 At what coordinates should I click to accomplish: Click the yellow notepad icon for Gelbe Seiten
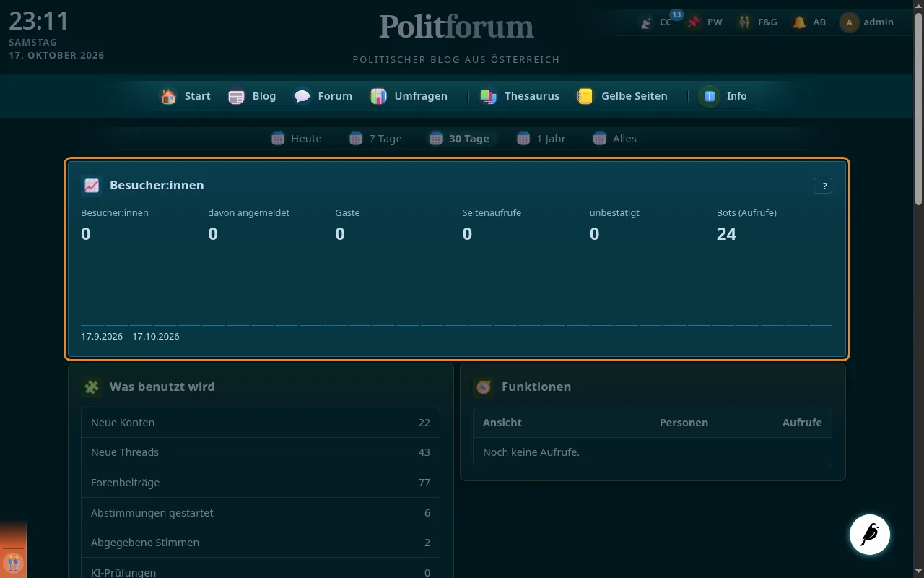click(585, 96)
